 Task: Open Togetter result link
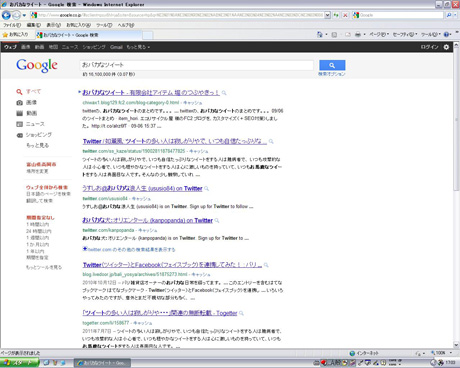pyautogui.click(x=160, y=313)
